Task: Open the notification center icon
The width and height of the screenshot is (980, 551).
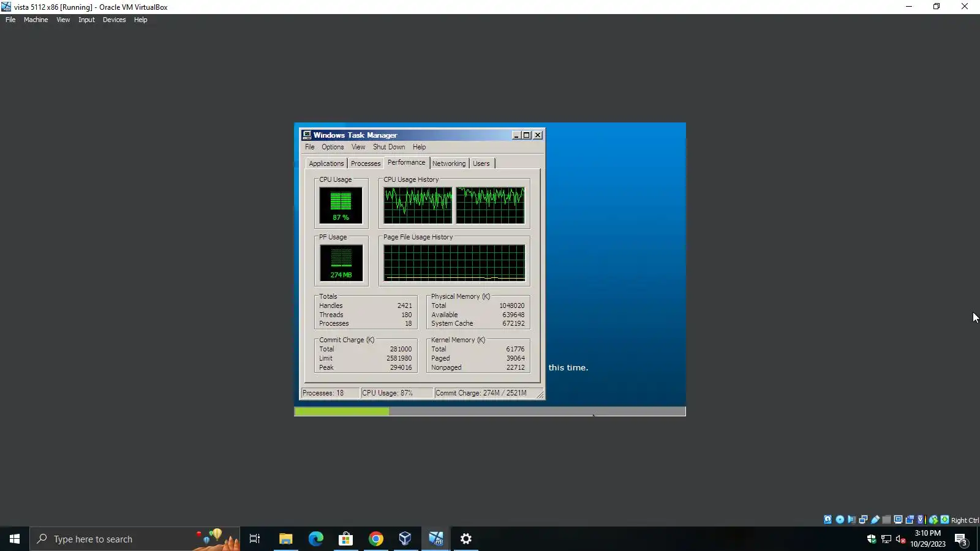Action: 961,539
